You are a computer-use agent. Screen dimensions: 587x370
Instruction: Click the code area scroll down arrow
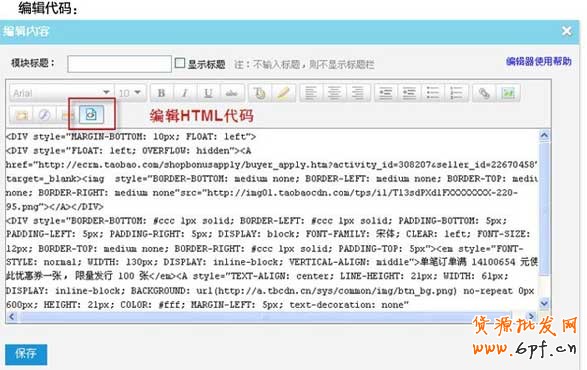[x=544, y=303]
